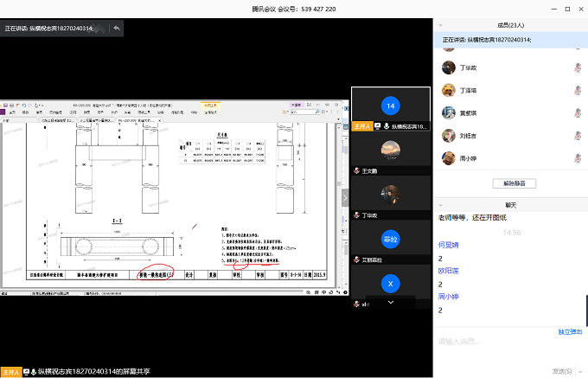Viewport: 588px width, 378px height.
Task: Click 刘钰吉's muted microphone icon
Action: click(577, 136)
